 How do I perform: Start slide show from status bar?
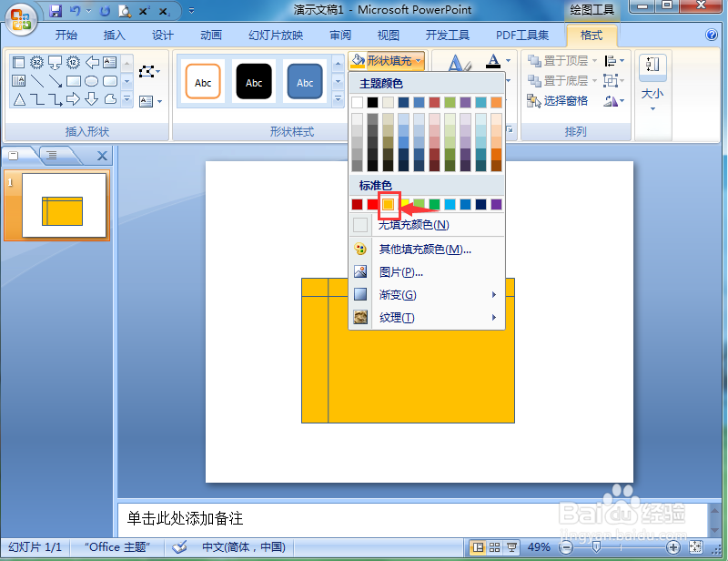[x=511, y=547]
